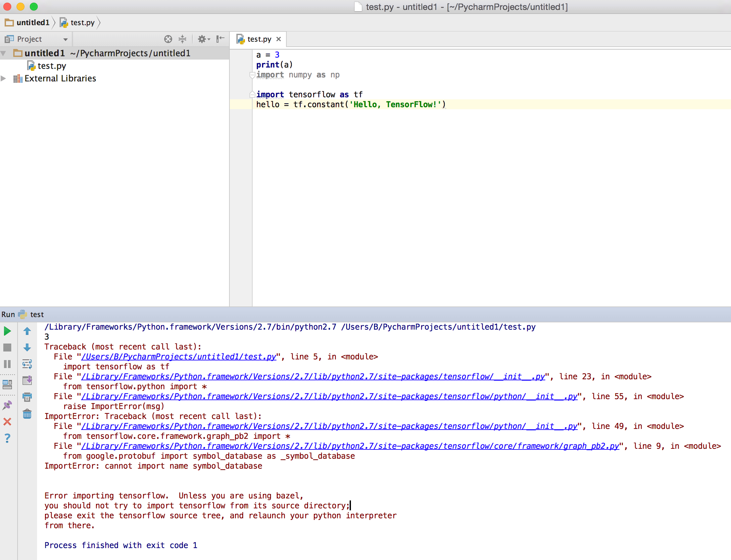731x560 pixels.
Task: Collapse the untitled1 project folder
Action: tap(4, 53)
